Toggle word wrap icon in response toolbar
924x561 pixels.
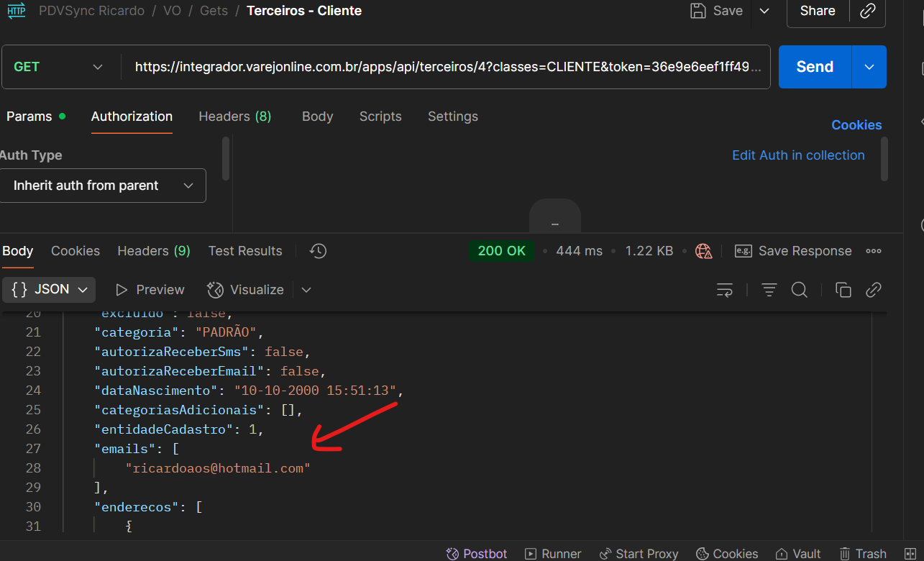tap(725, 290)
